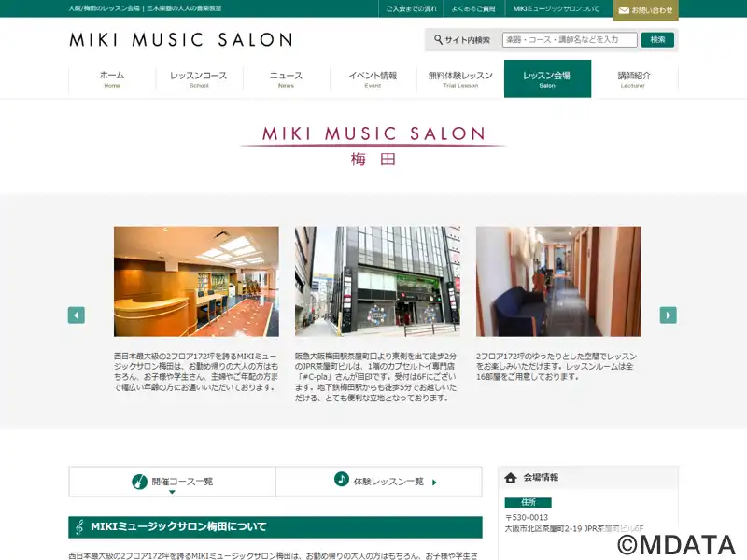Open よくあるご質問 link
Screen dimensions: 747x560
473,8
